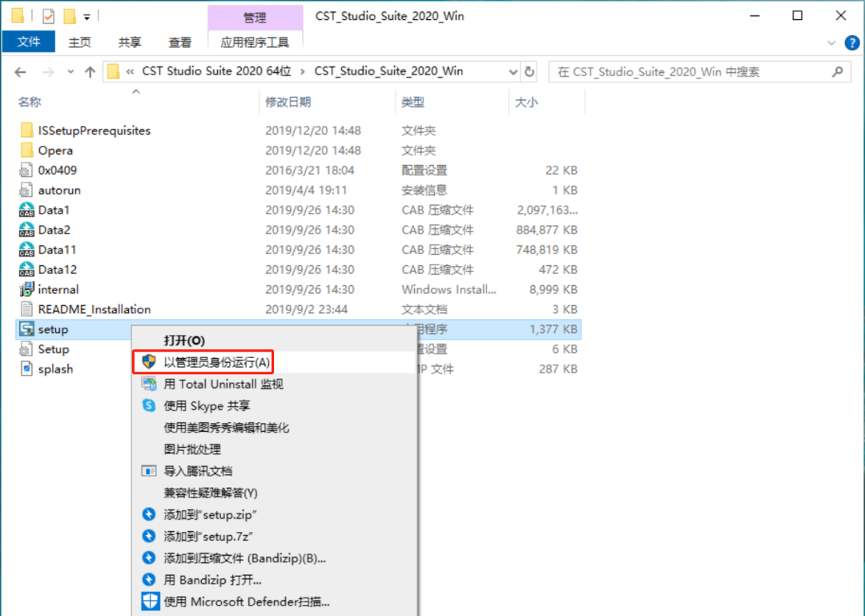Click the Bandizip icon beside setup.7z
865x616 pixels.
149,536
